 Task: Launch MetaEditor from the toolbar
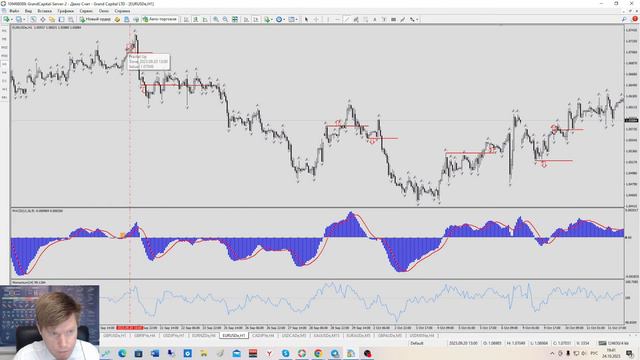coord(117,19)
